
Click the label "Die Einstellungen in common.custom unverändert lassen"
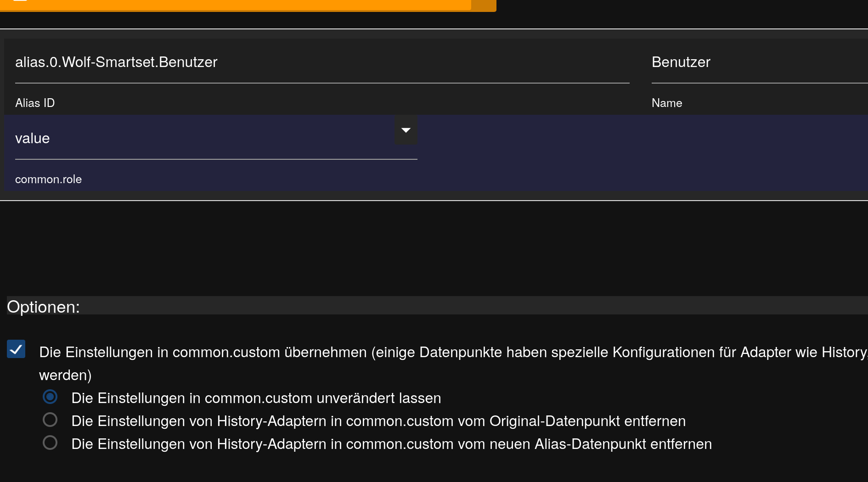point(256,398)
